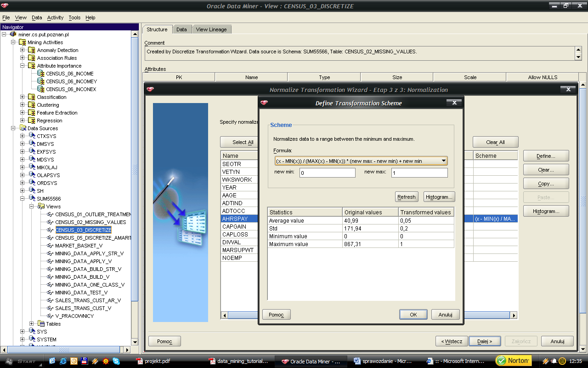The image size is (588, 368).
Task: Click the DMSYS schema icon
Action: point(32,144)
